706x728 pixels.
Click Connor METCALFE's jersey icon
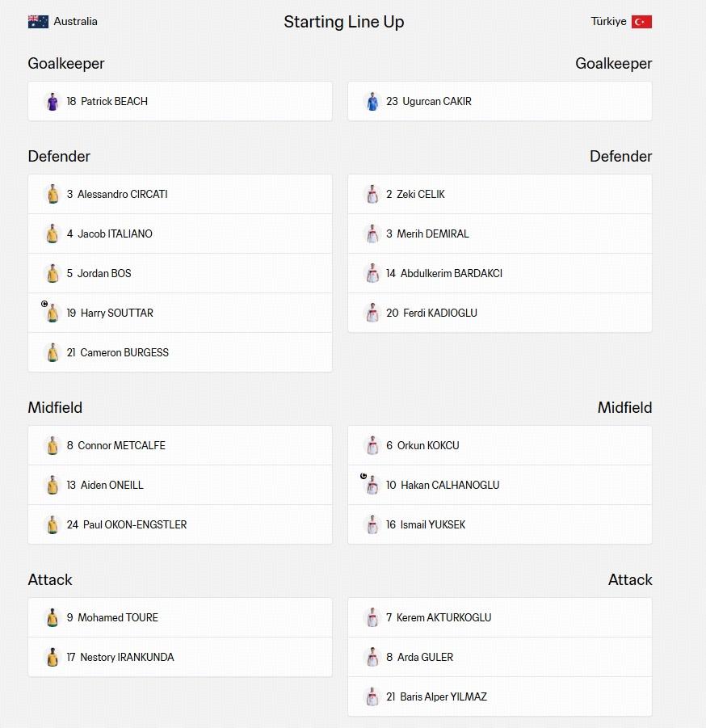point(53,445)
